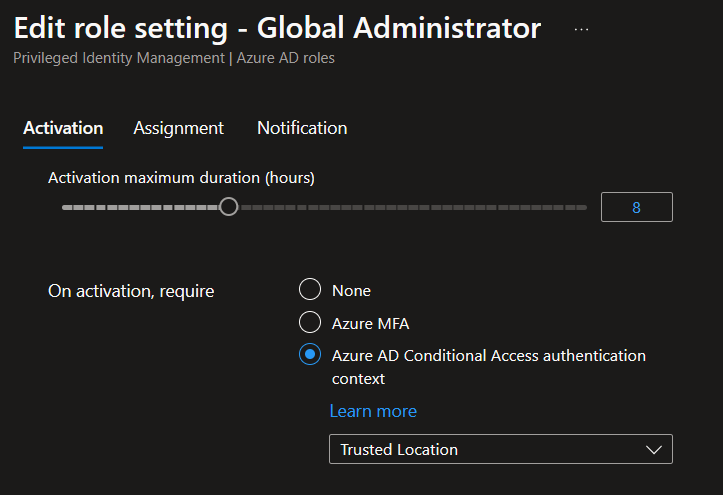
Task: Go to the Notification tab
Action: tap(302, 128)
